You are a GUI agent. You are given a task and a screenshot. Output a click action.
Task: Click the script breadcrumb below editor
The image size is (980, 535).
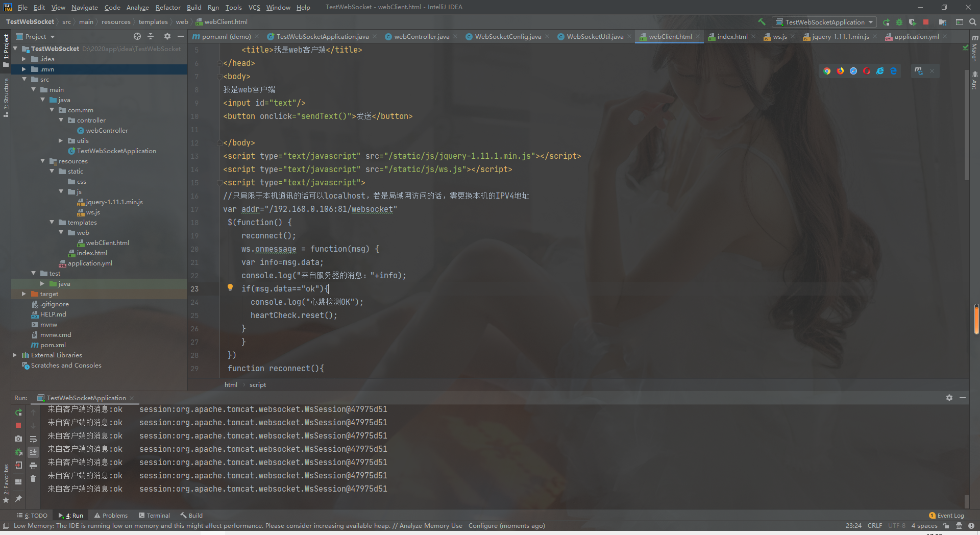pyautogui.click(x=258, y=385)
